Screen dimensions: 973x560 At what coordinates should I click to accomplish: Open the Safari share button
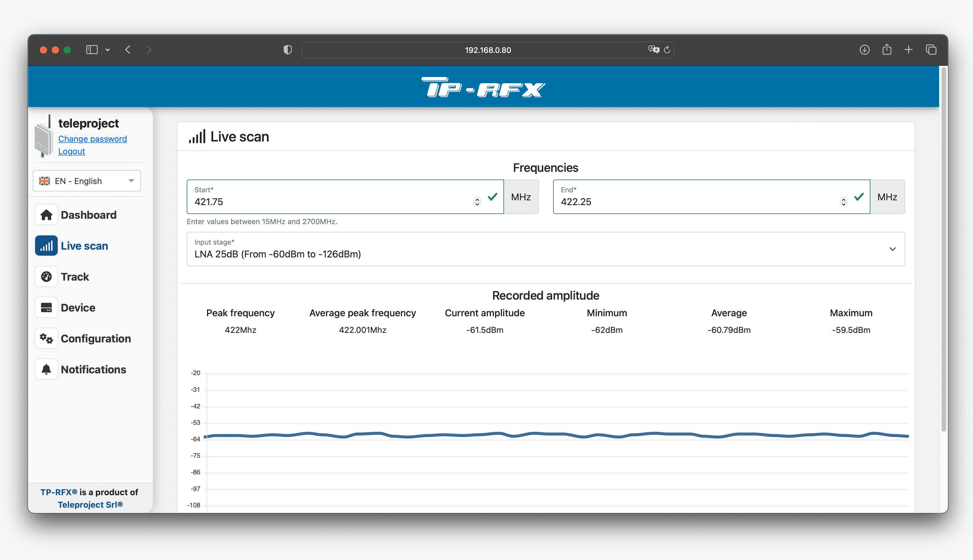coord(886,49)
